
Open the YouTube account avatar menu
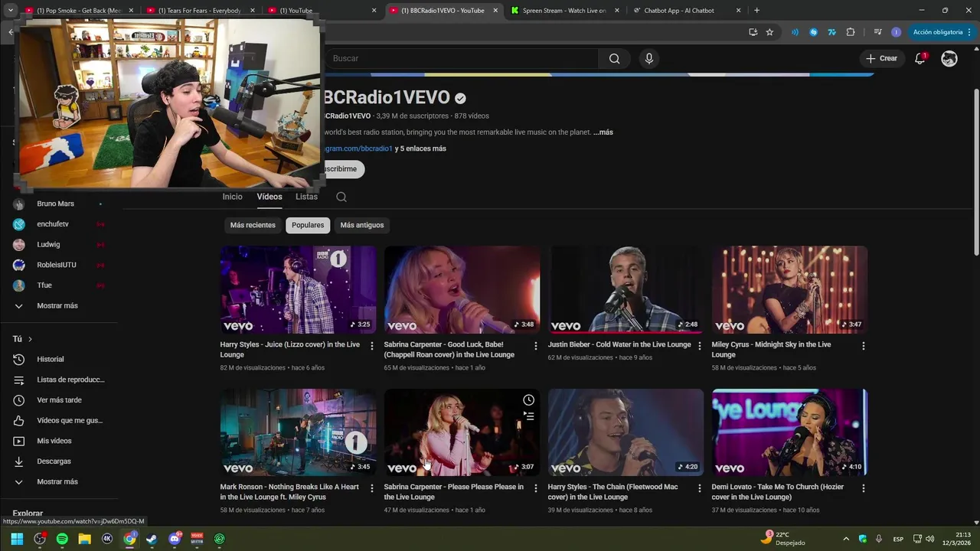coord(949,58)
